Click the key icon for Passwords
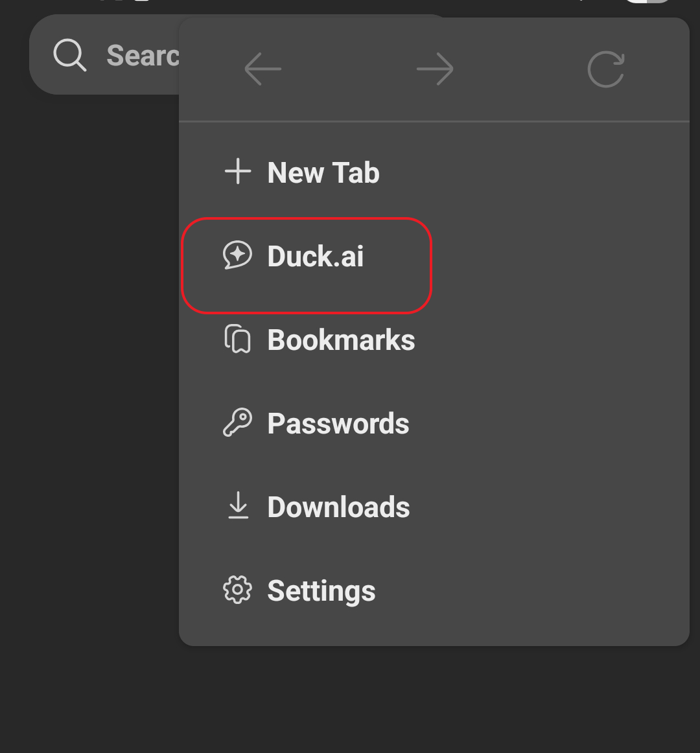700x753 pixels. point(238,423)
